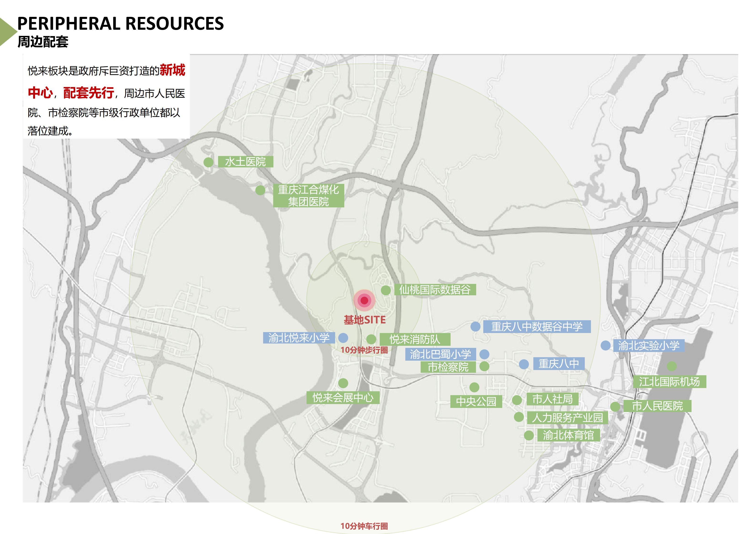Select the 人力服务产业园 label

[x=567, y=418]
